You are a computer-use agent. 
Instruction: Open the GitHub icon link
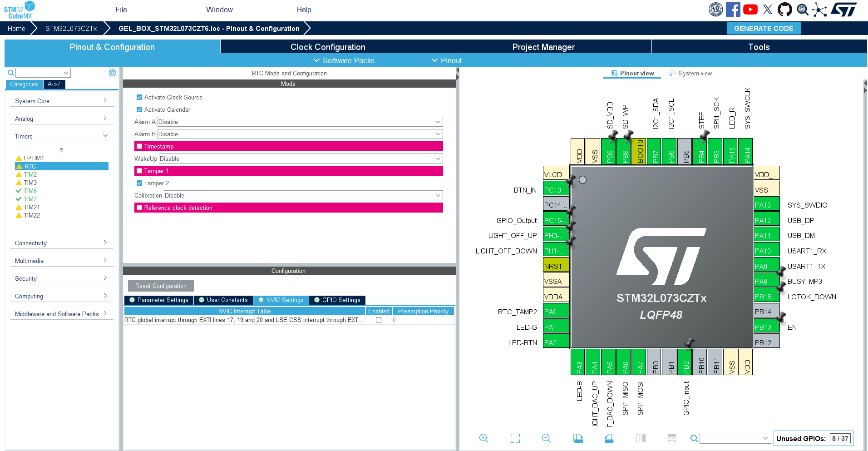coord(785,10)
